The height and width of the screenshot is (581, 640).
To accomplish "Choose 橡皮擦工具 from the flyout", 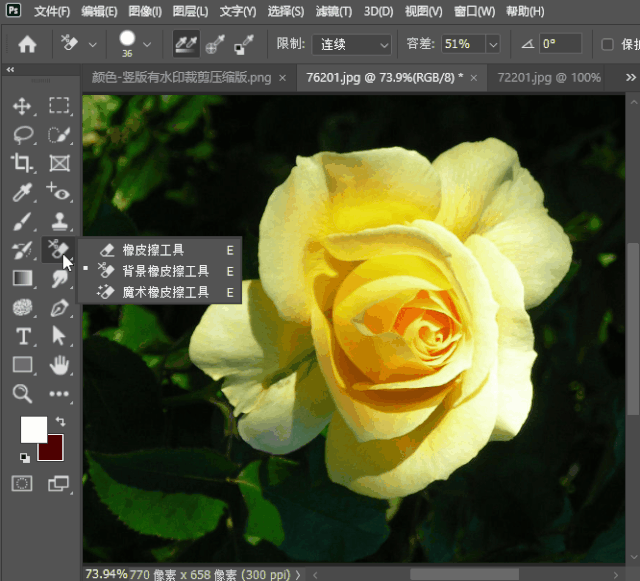I will pyautogui.click(x=160, y=250).
